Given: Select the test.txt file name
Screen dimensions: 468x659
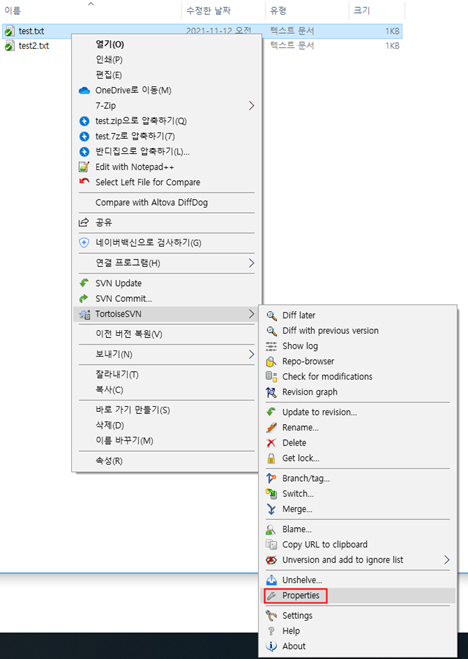Looking at the screenshot, I should pyautogui.click(x=32, y=31).
